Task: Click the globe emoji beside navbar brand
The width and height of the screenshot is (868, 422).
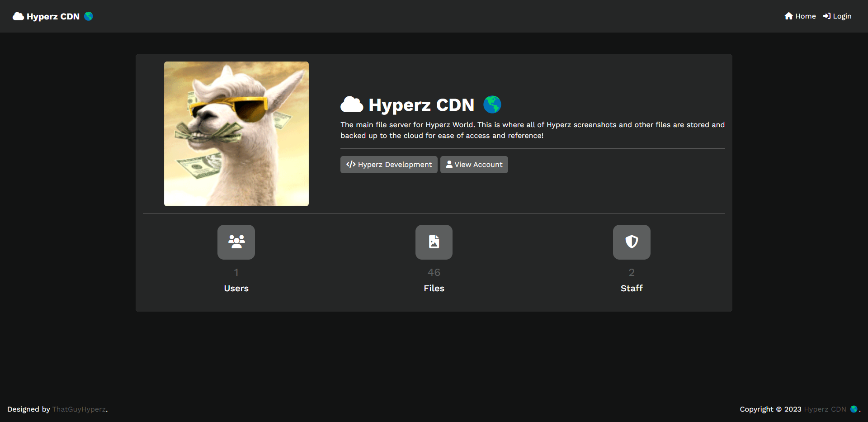Action: click(x=89, y=16)
